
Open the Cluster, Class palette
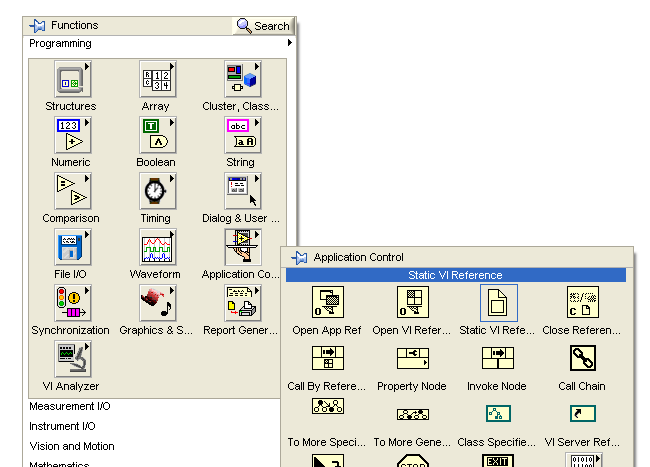click(243, 79)
